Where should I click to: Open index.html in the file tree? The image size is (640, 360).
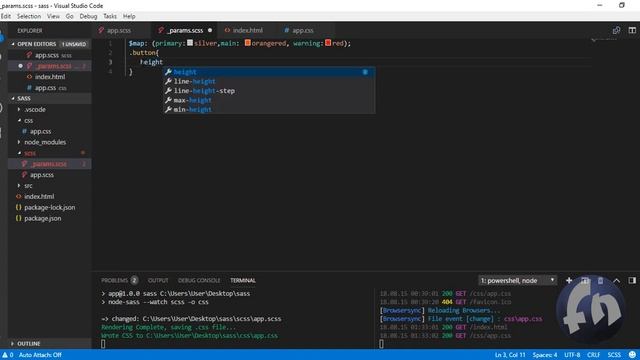click(x=50, y=196)
